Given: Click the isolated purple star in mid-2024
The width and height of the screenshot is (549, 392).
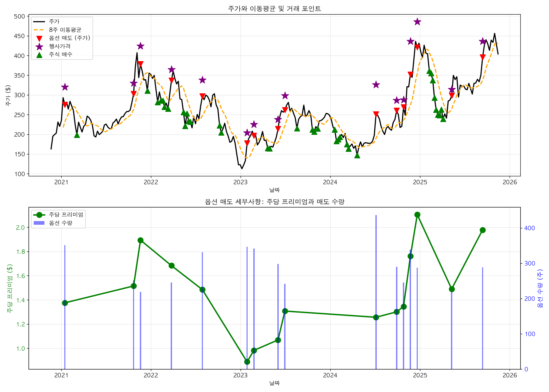Looking at the screenshot, I should pyautogui.click(x=376, y=85).
